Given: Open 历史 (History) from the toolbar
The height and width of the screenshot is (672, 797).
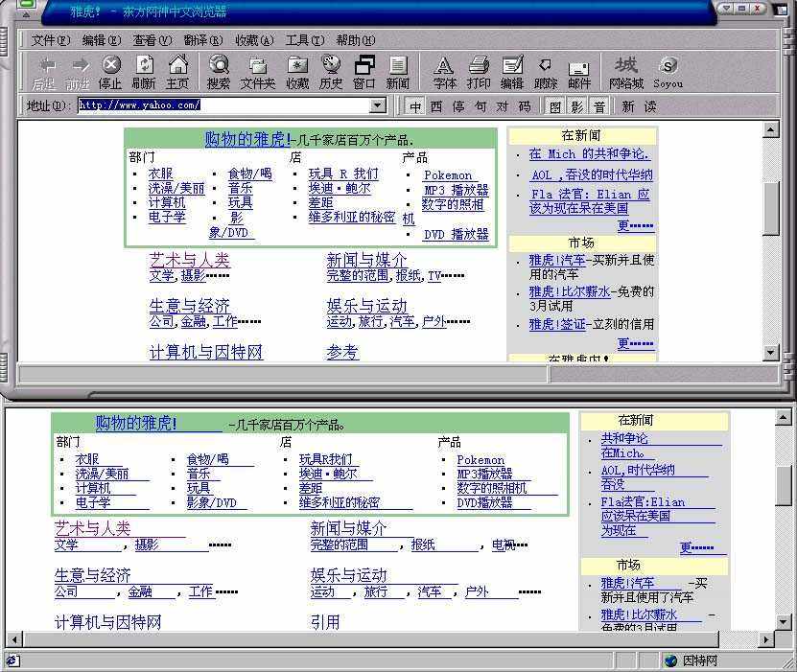Looking at the screenshot, I should point(331,70).
